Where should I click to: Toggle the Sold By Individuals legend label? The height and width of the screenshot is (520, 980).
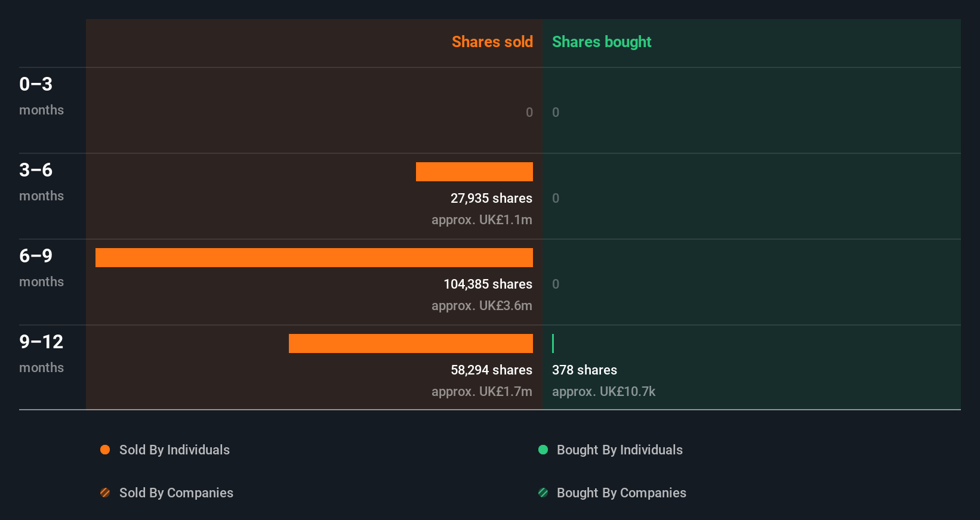[174, 450]
